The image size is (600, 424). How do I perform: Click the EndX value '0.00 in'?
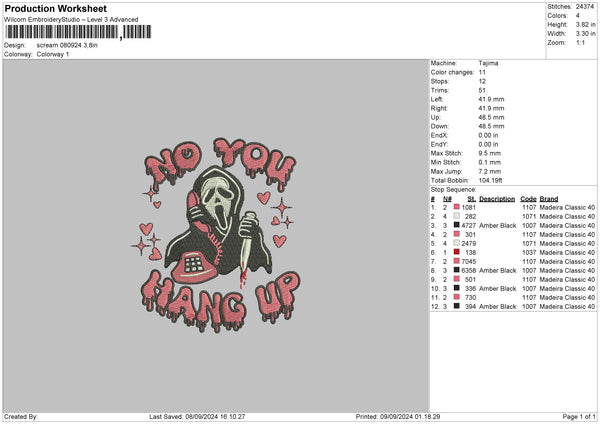[488, 135]
